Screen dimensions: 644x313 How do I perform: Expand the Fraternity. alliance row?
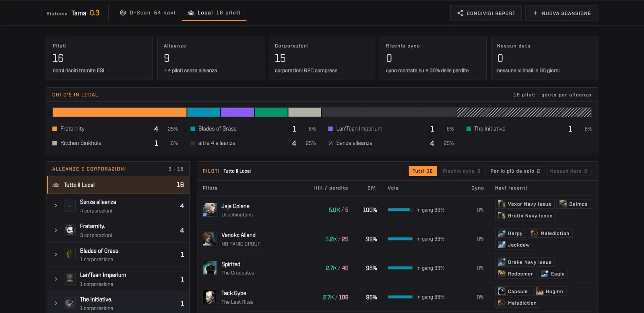[56, 230]
